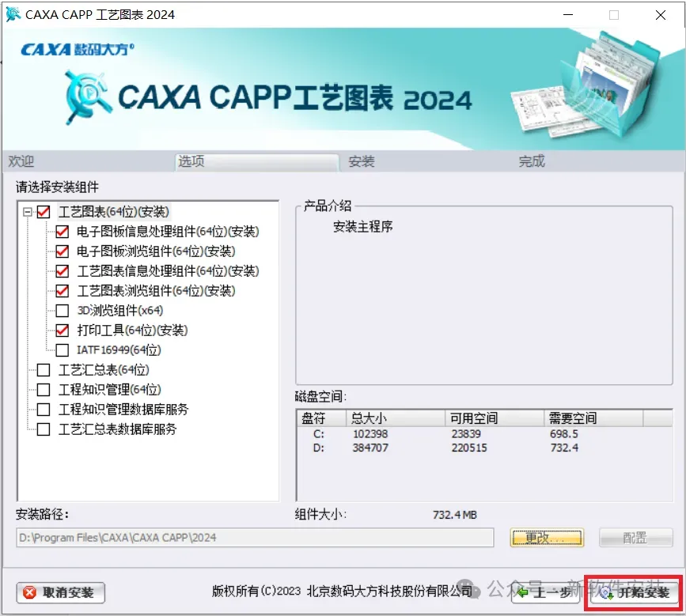686x616 pixels.
Task: Click the 698.5 required space value
Action: pyautogui.click(x=564, y=434)
